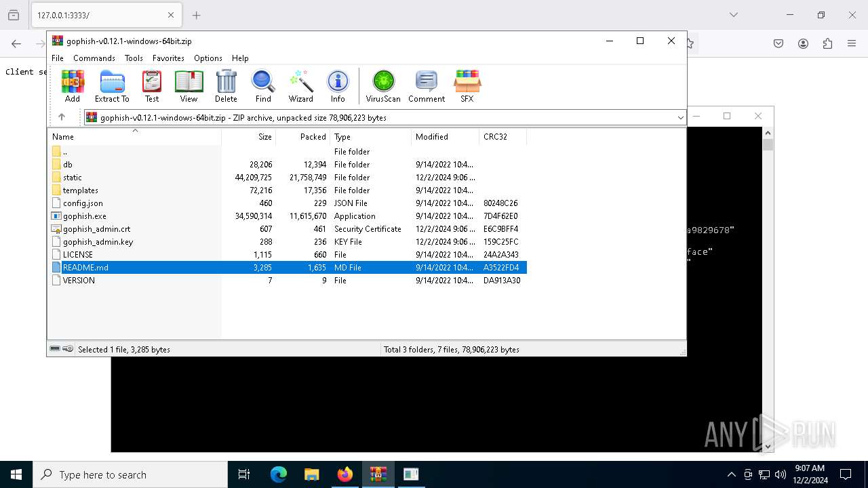Click the Extract To toolbar icon
Screen dimensions: 868x488
112,86
